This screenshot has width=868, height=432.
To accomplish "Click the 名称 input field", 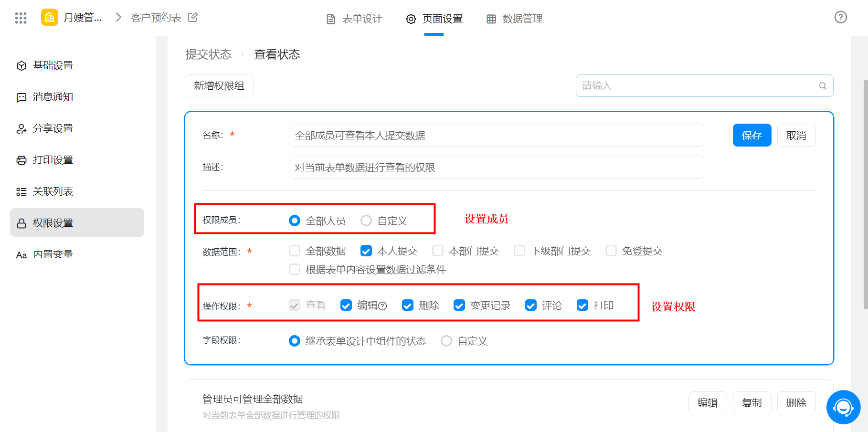I will click(497, 135).
